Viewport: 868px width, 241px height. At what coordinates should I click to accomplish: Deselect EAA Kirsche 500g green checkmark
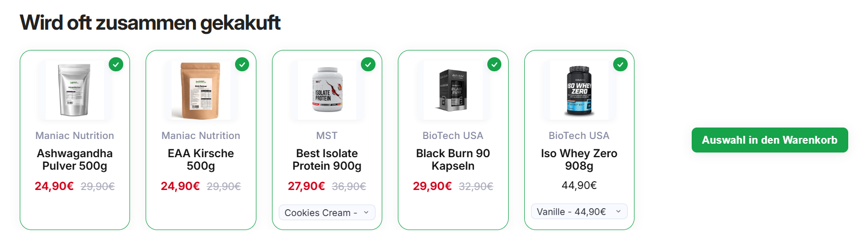tap(242, 65)
